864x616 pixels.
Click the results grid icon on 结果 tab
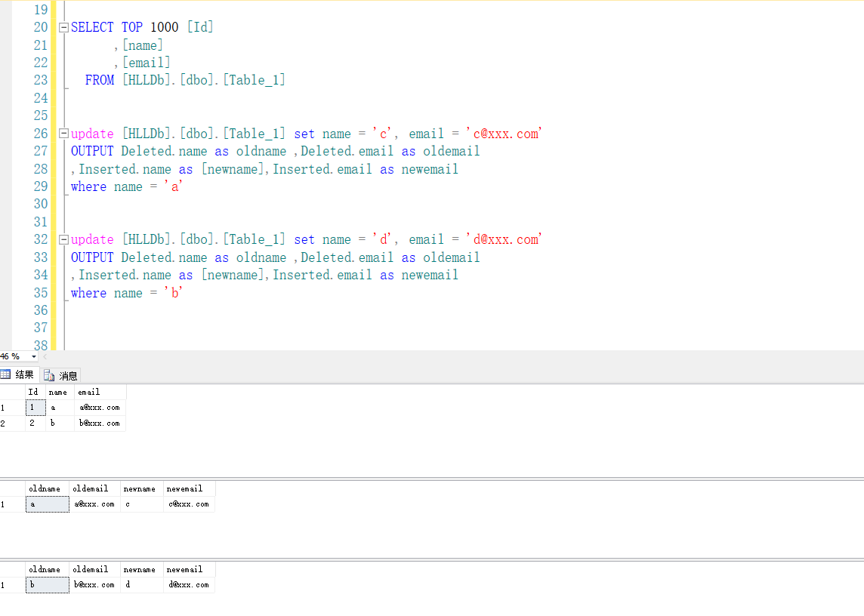coord(5,374)
